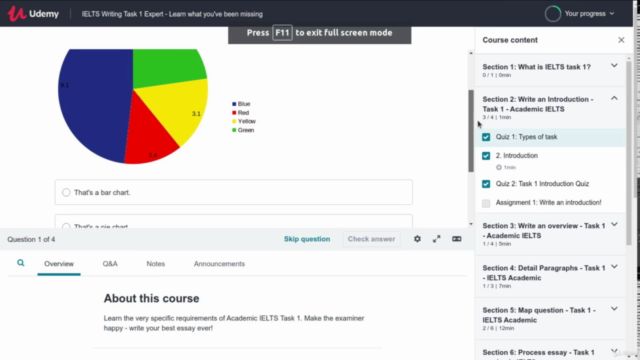The image size is (640, 360).
Task: Click the expand fullscreen arrows icon
Action: [x=437, y=239]
